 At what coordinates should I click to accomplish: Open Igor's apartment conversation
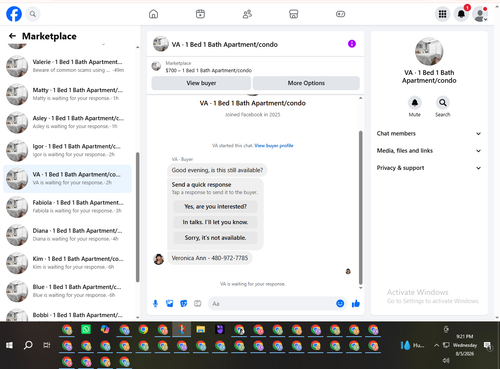click(67, 150)
